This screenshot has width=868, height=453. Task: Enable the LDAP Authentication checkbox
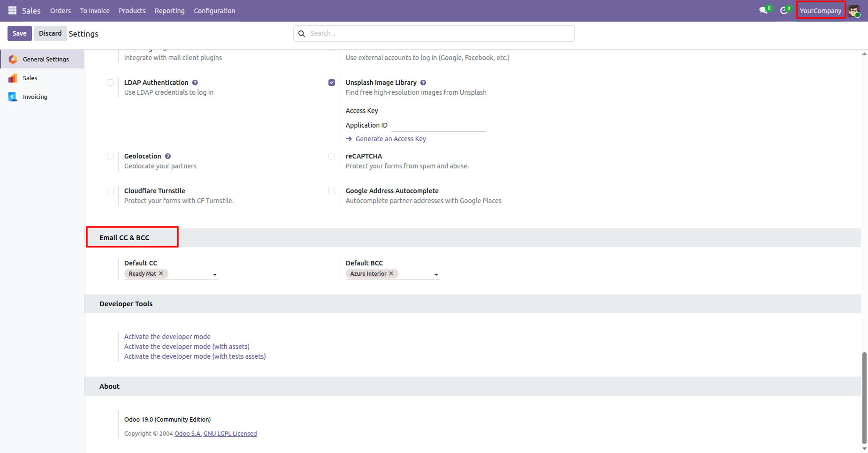tap(110, 83)
